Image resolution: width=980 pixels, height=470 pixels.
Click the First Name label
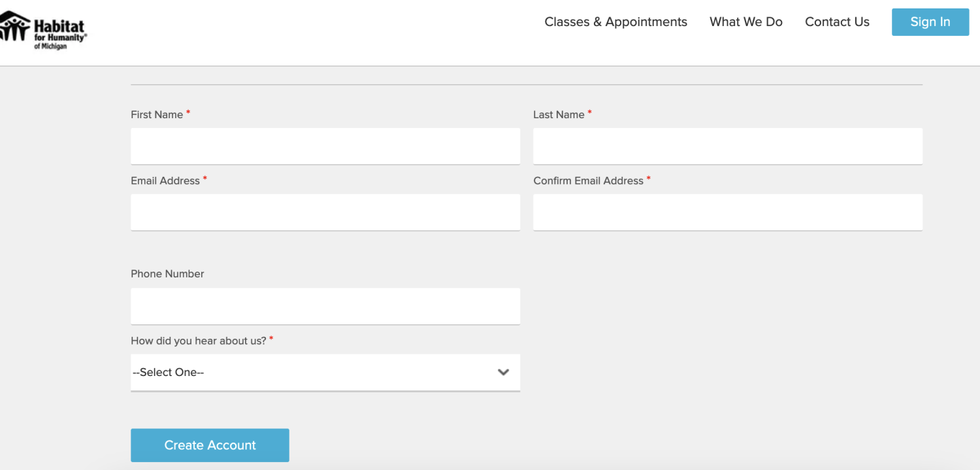(157, 114)
